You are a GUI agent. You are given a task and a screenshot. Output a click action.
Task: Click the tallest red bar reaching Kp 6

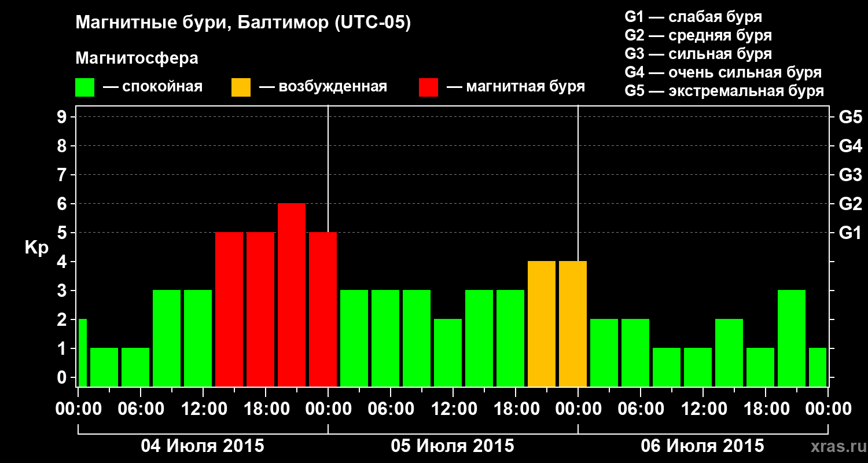point(292,295)
